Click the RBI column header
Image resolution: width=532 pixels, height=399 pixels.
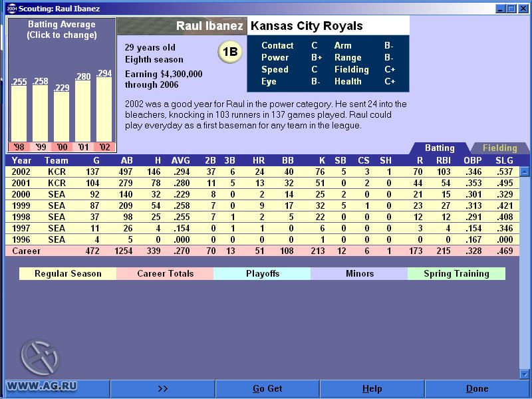[x=444, y=160]
